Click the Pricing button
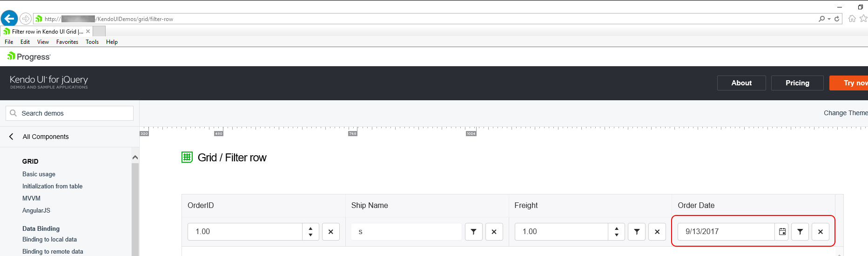Viewport: 868px width, 256px height. (797, 83)
